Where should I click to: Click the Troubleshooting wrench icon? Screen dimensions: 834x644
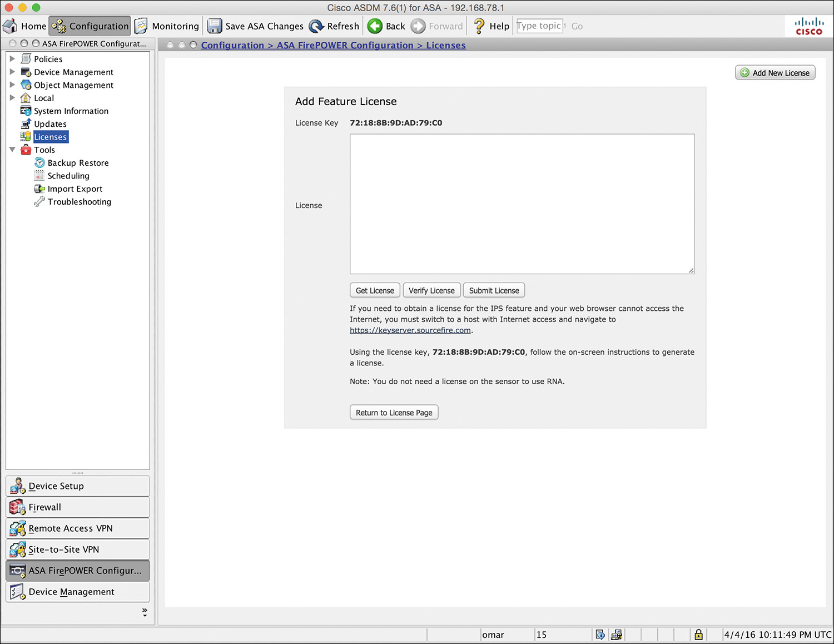(39, 201)
